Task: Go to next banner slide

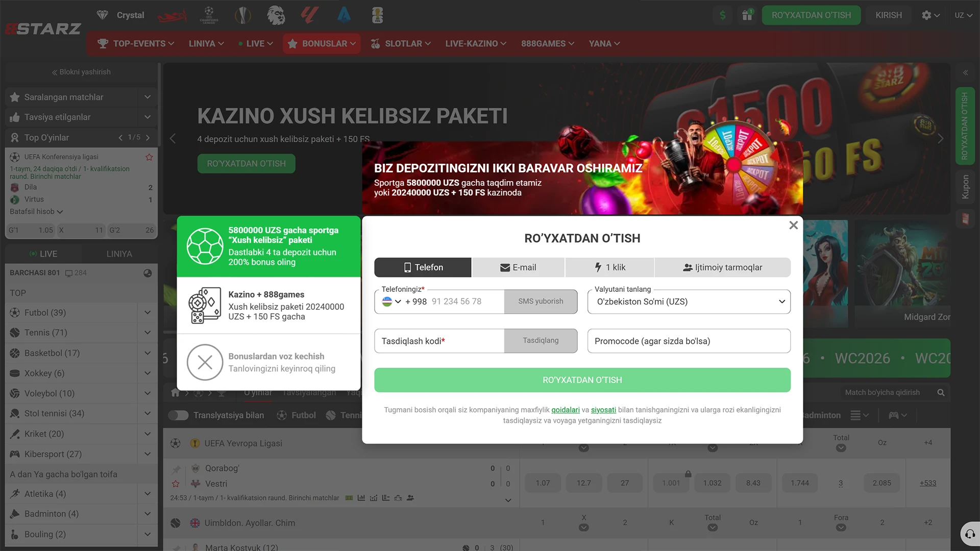Action: coord(940,139)
